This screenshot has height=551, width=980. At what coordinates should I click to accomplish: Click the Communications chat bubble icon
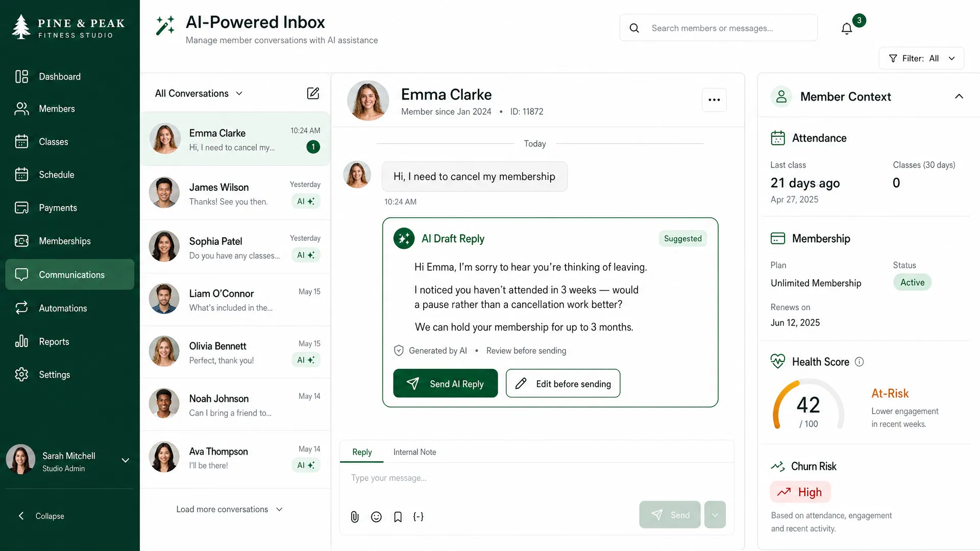21,274
